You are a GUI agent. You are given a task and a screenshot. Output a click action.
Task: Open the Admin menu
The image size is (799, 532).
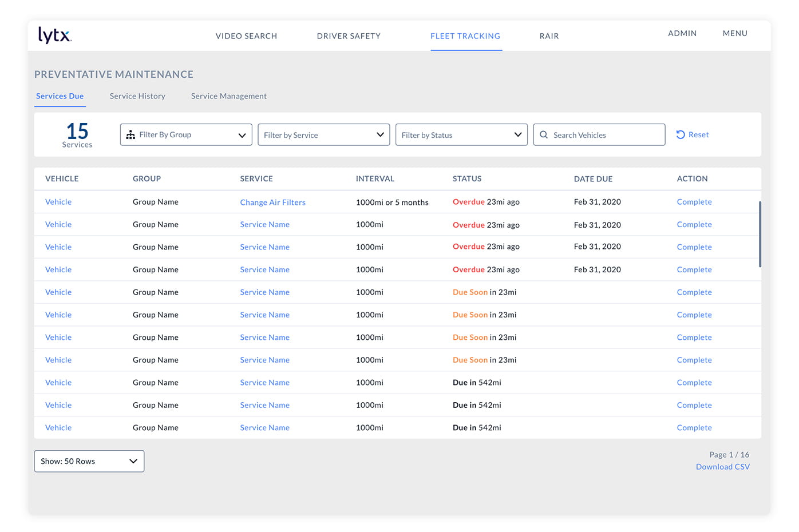coord(682,33)
